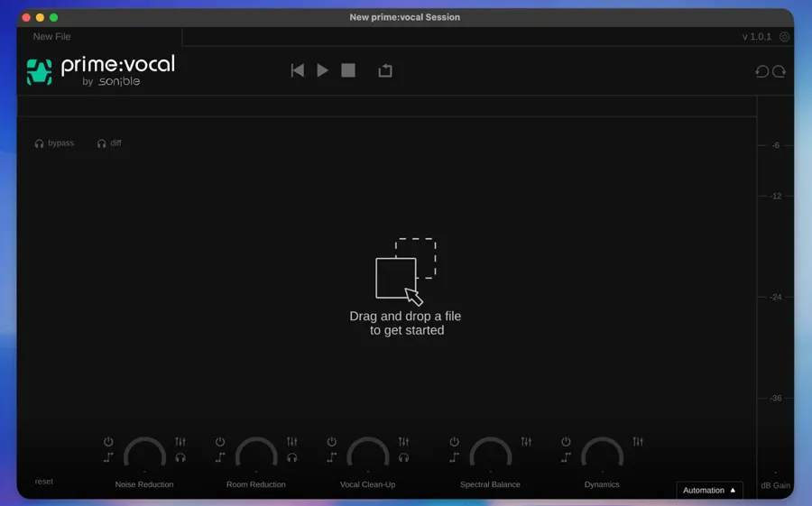This screenshot has width=812, height=506.
Task: Select the New File tab
Action: 52,37
